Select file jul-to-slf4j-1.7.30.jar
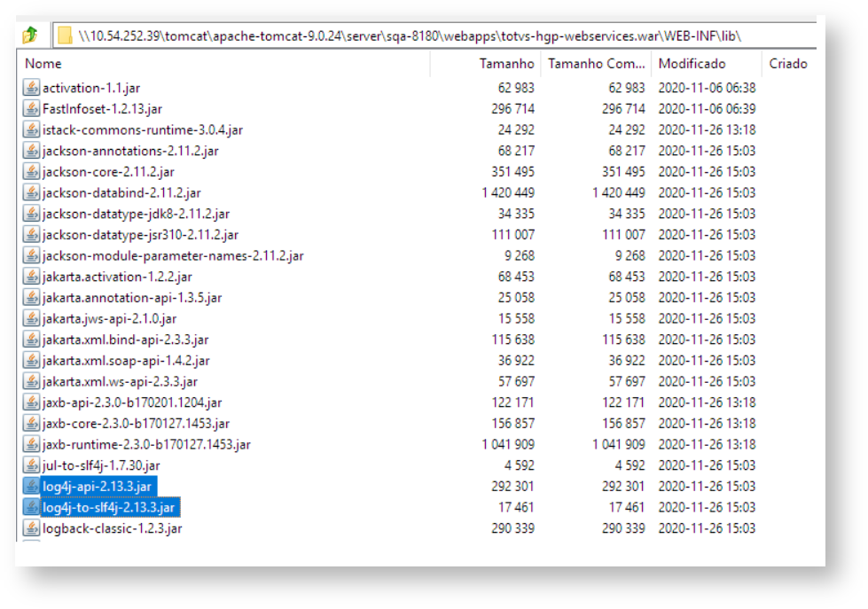Screen dimensions: 868x609 (101, 466)
